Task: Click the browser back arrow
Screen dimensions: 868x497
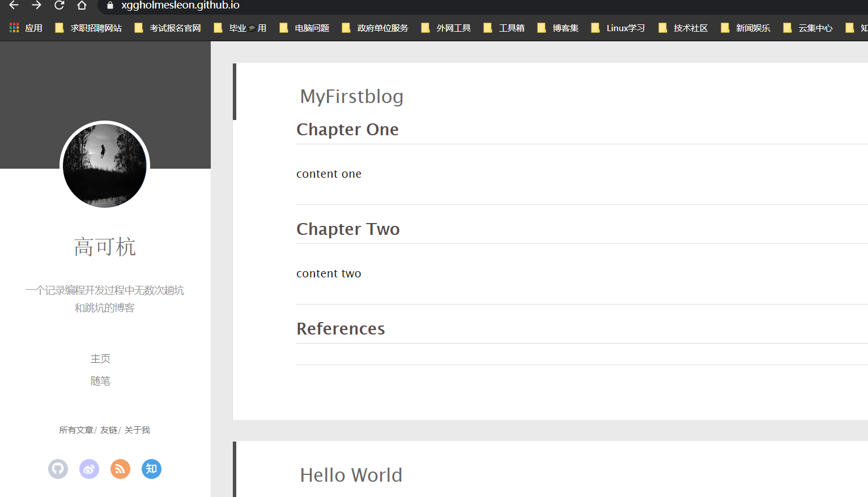Action: click(x=14, y=5)
